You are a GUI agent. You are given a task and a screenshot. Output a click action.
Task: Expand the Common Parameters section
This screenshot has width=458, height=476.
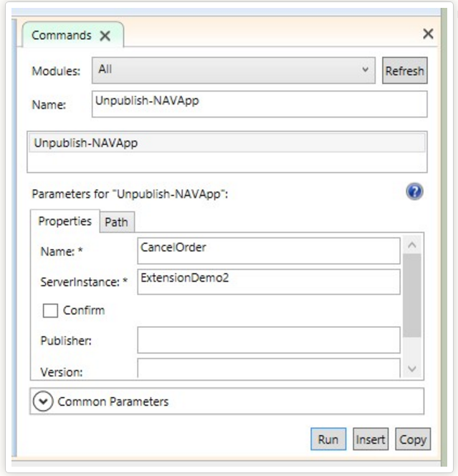(43, 401)
